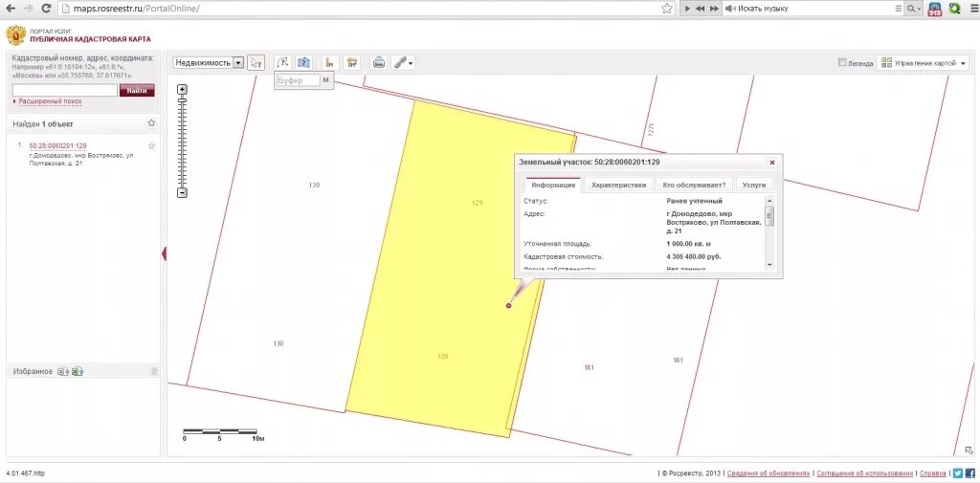The height and width of the screenshot is (483, 980).
Task: Select the measure distance tool
Action: point(330,62)
